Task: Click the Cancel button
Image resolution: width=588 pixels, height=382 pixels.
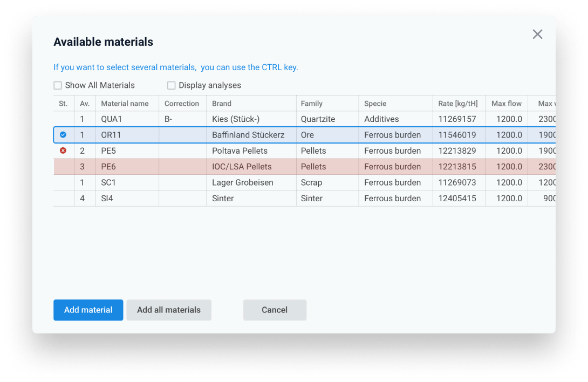Action: [275, 310]
